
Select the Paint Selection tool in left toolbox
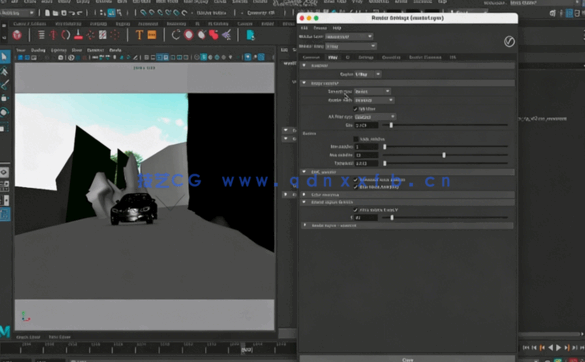pos(4,85)
